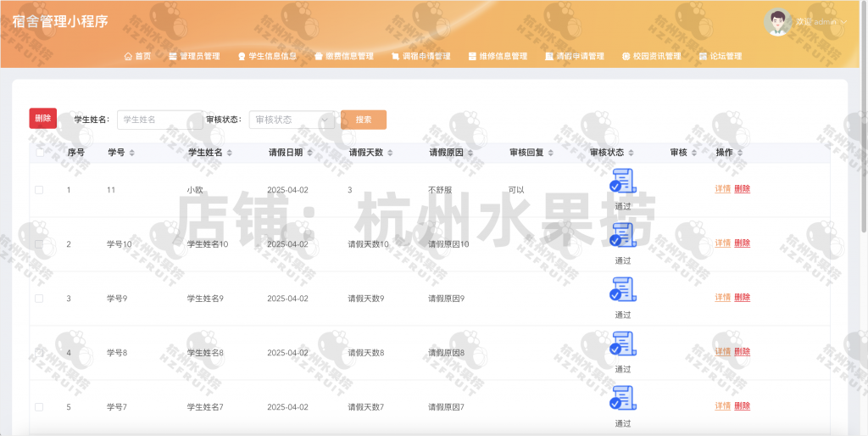
Task: Click the 通过 status icon for 小欧
Action: coord(623,181)
